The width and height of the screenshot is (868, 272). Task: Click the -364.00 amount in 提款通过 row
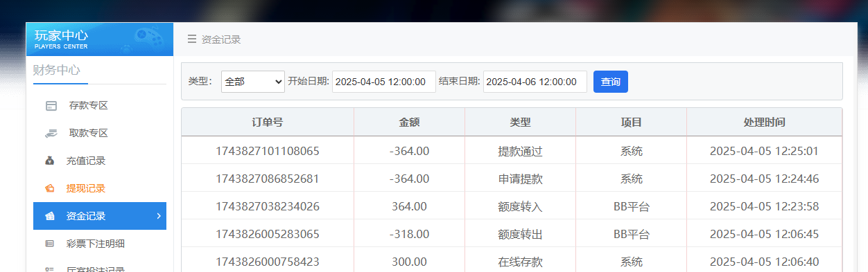point(409,151)
